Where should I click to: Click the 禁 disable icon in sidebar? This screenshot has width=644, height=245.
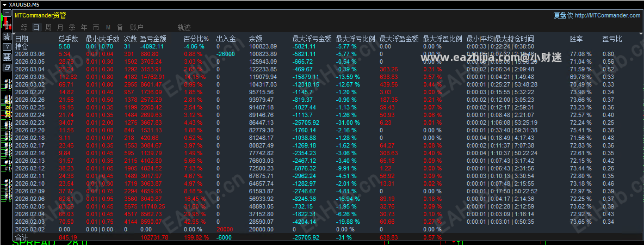coord(7,57)
